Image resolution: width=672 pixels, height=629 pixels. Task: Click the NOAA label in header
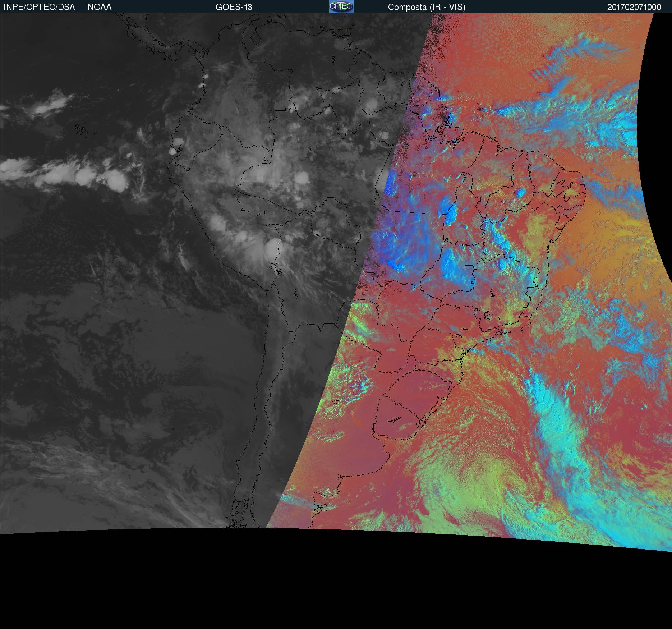(100, 7)
